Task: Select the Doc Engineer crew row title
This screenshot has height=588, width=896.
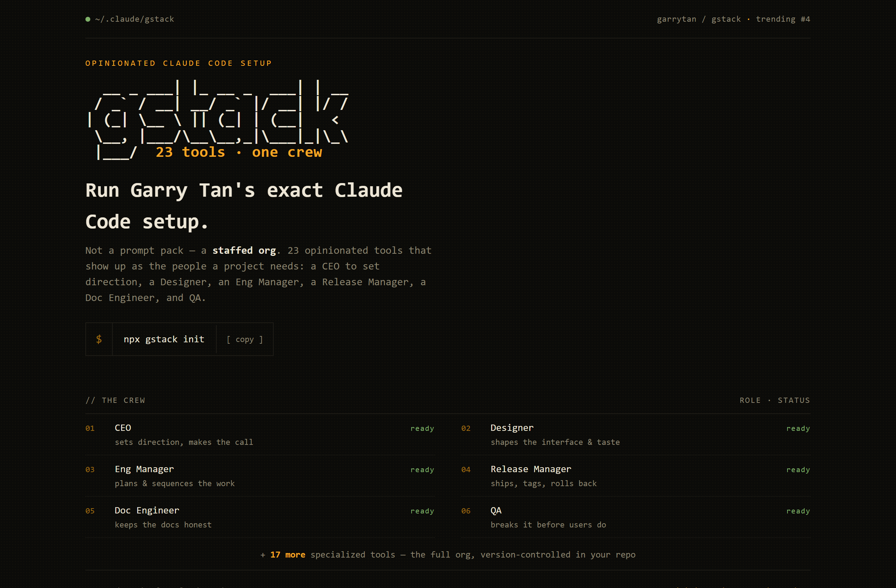Action: [x=147, y=510]
